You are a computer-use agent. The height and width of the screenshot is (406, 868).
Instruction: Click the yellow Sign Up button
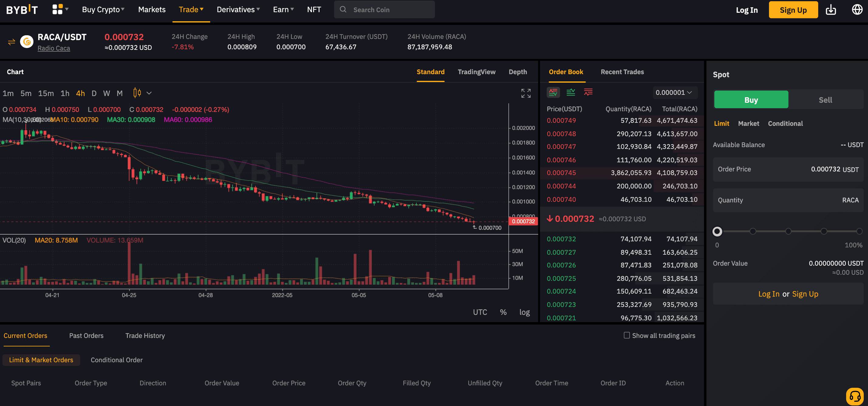pyautogui.click(x=793, y=10)
